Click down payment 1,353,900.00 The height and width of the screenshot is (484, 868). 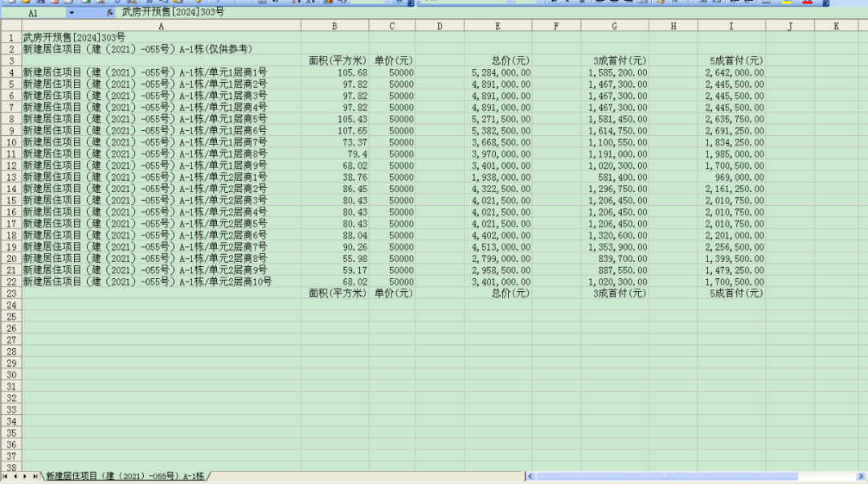click(x=615, y=247)
